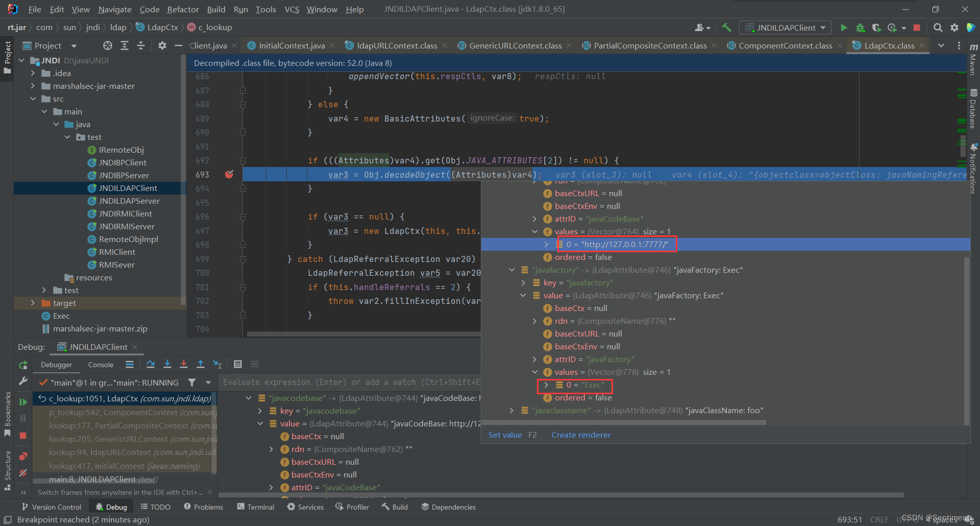This screenshot has height=526, width=980.
Task: Open IDE settings gear at top right
Action: pos(954,28)
